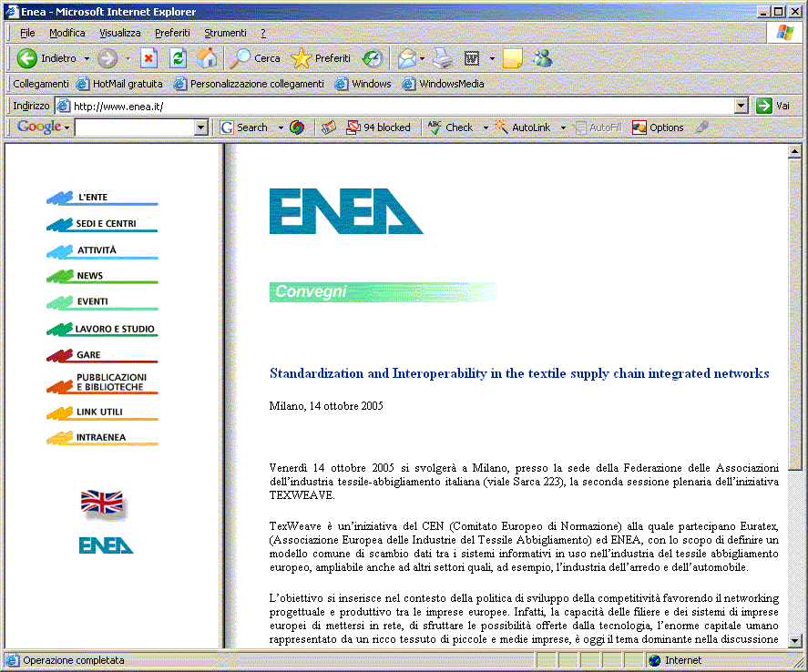Image resolution: width=808 pixels, height=672 pixels.
Task: Click the yellow note Discuss icon
Action: click(x=512, y=58)
